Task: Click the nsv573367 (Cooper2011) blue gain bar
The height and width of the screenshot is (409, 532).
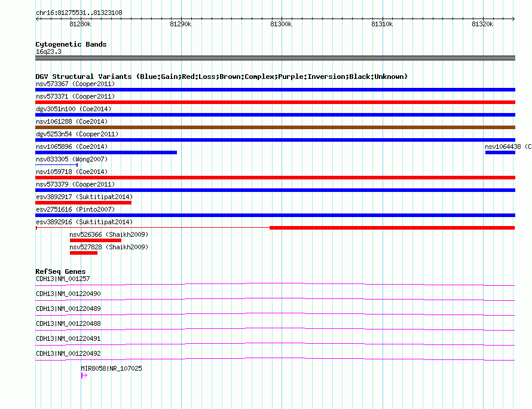Action: click(275, 90)
